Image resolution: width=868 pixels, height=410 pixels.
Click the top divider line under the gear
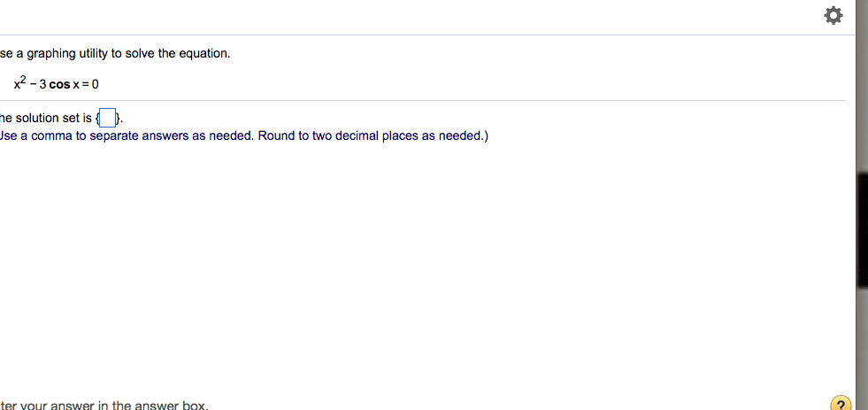pos(423,35)
